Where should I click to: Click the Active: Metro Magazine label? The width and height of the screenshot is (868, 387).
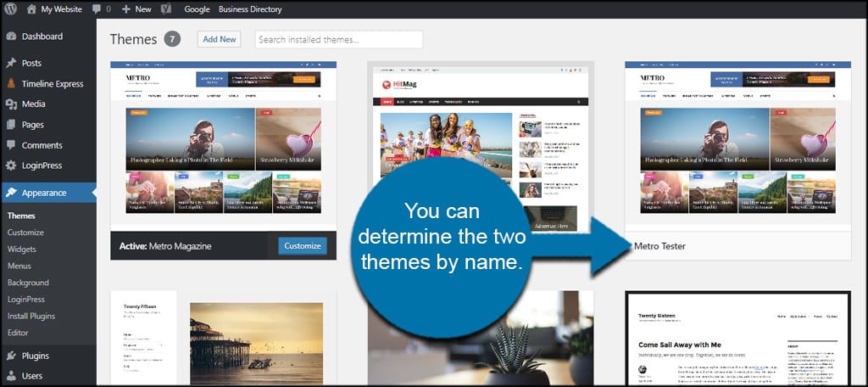(x=165, y=245)
